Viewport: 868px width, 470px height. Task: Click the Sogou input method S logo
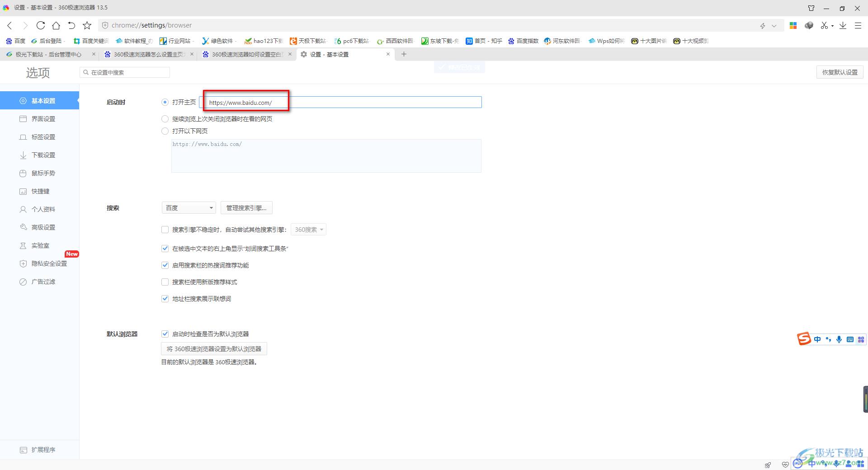(x=804, y=338)
